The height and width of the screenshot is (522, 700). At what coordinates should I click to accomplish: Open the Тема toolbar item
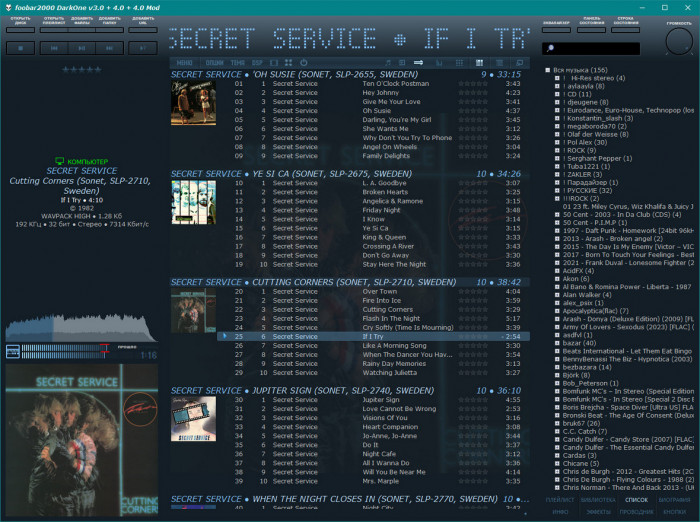[238, 63]
